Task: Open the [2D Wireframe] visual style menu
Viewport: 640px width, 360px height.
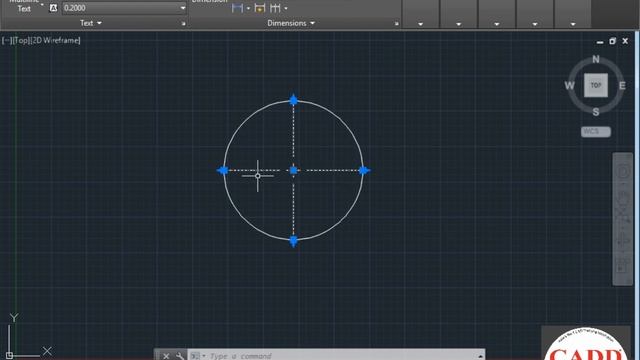Action: click(x=56, y=40)
